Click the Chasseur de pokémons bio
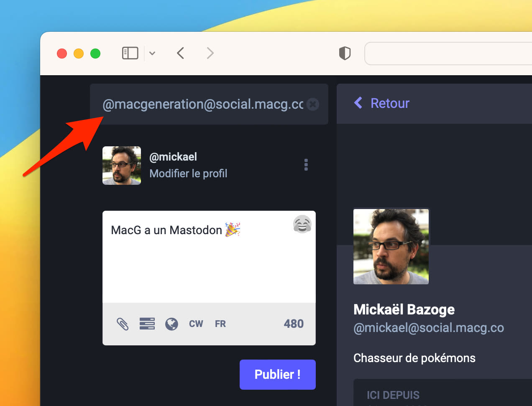Screen dimensions: 532x406 click(x=414, y=358)
